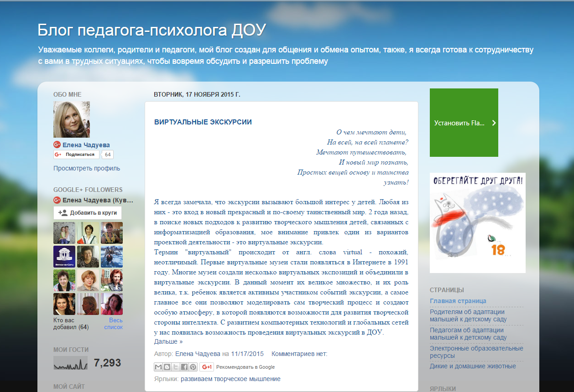
Task: Open Родителям об адаптации малышей page
Action: coord(468,315)
